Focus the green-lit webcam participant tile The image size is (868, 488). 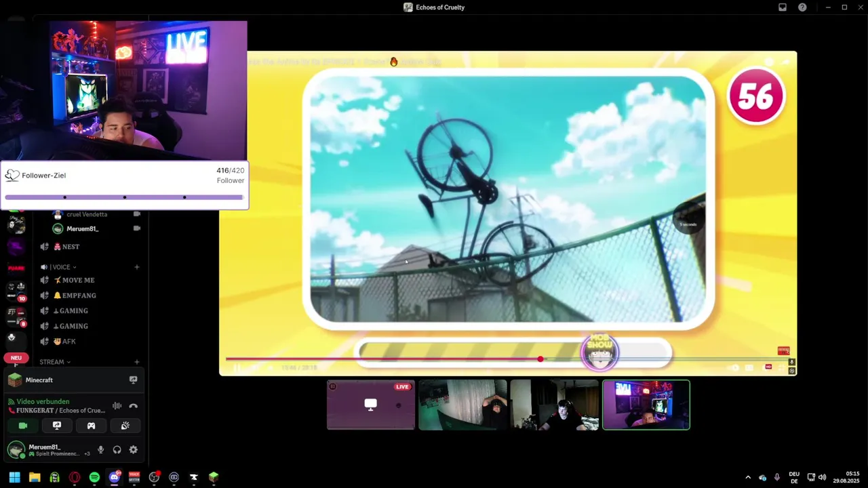tap(462, 405)
